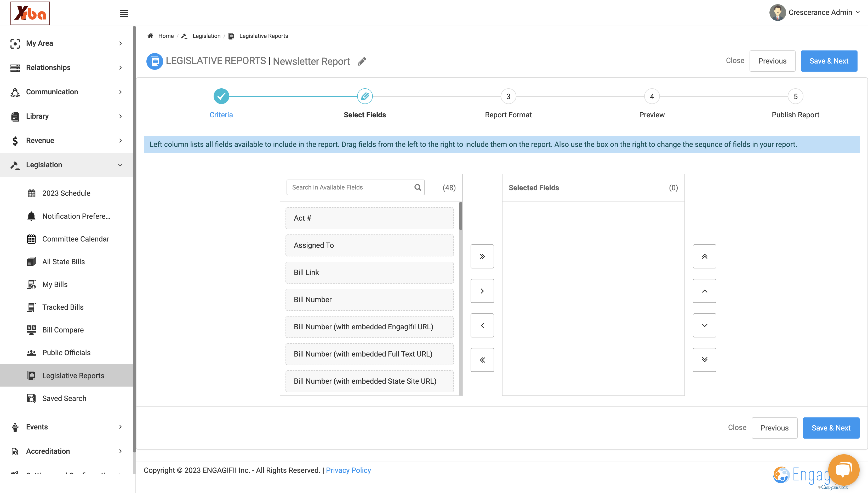Expand the My Area menu
The height and width of the screenshot is (494, 868).
point(66,43)
